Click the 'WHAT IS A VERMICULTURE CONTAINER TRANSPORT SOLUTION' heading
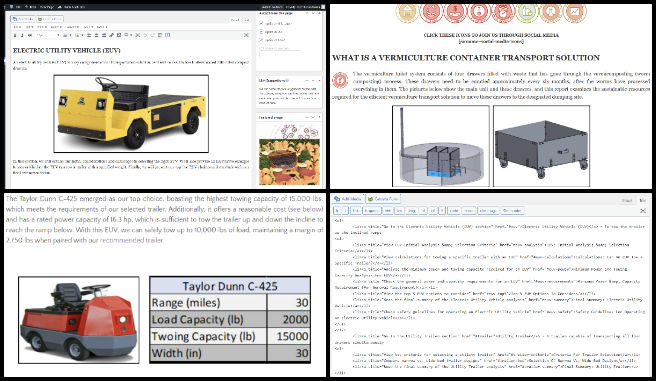The image size is (656, 381). coord(466,58)
